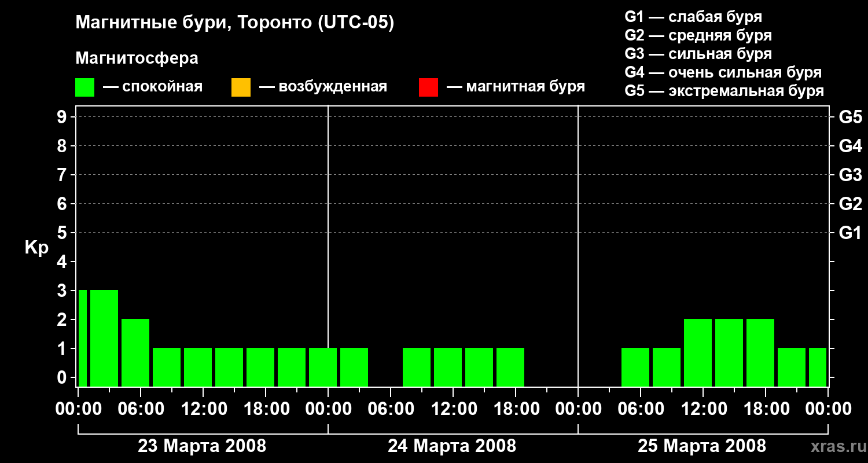Click the orange 'возбужденная' legend swatch
The height and width of the screenshot is (463, 868).
(x=241, y=87)
